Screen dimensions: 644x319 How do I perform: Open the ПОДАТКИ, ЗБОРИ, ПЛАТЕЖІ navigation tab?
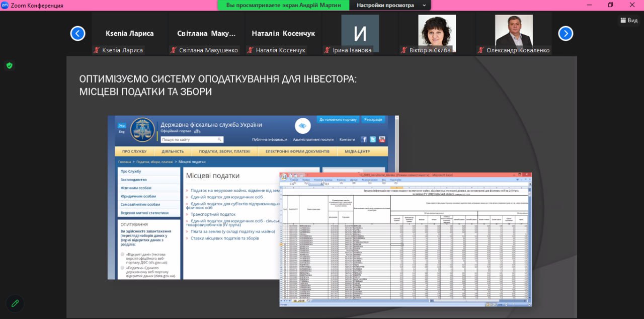tap(224, 151)
